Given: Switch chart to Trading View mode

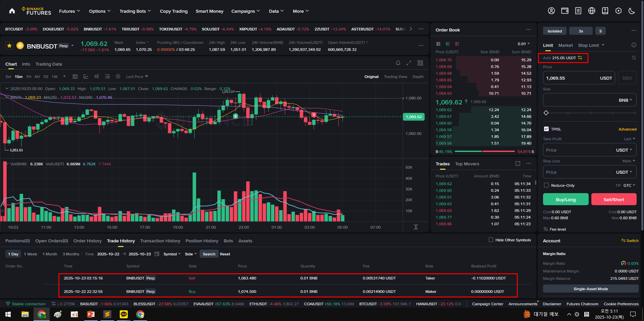Looking at the screenshot, I should [x=396, y=77].
